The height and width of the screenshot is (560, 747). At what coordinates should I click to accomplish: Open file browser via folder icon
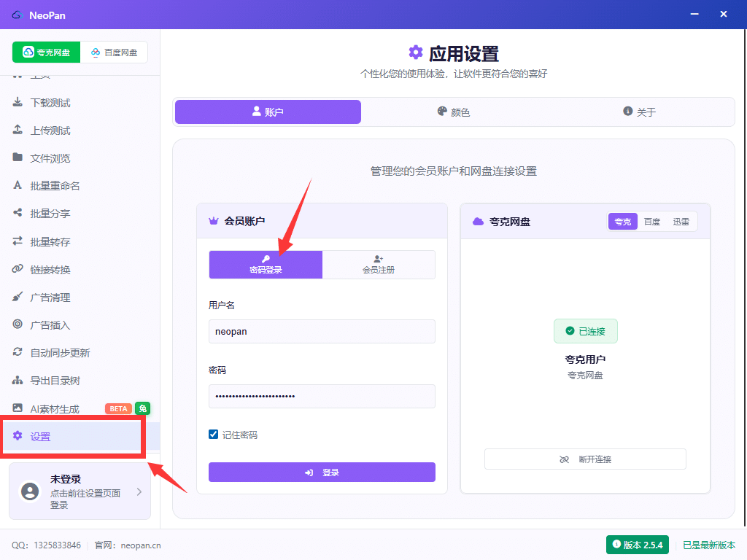tap(18, 158)
